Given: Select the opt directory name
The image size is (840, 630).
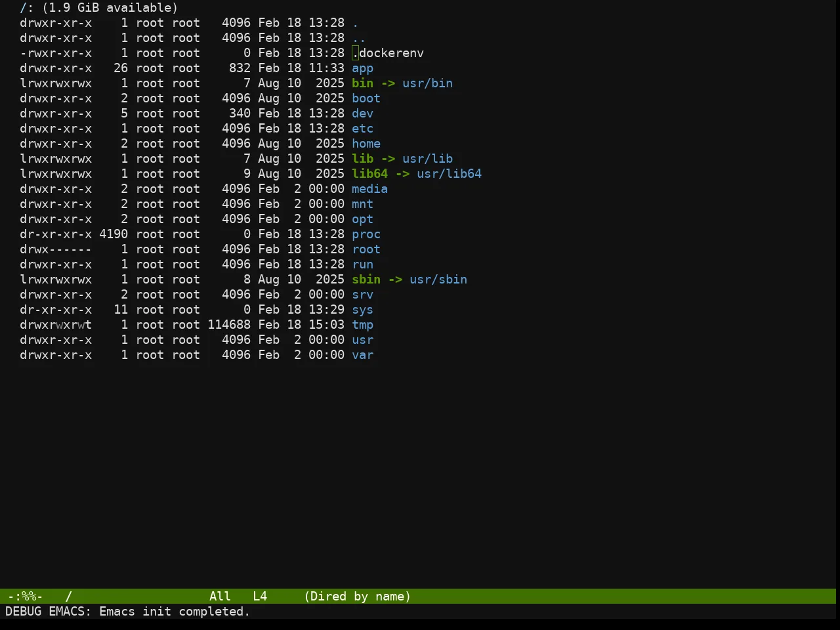Looking at the screenshot, I should (362, 219).
